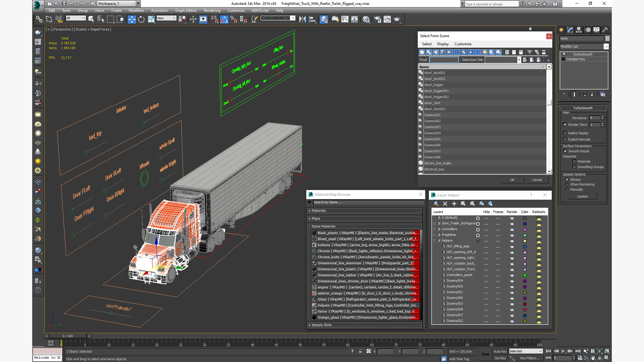The image size is (644, 362).
Task: Select the Manually update option
Action: coord(567,189)
